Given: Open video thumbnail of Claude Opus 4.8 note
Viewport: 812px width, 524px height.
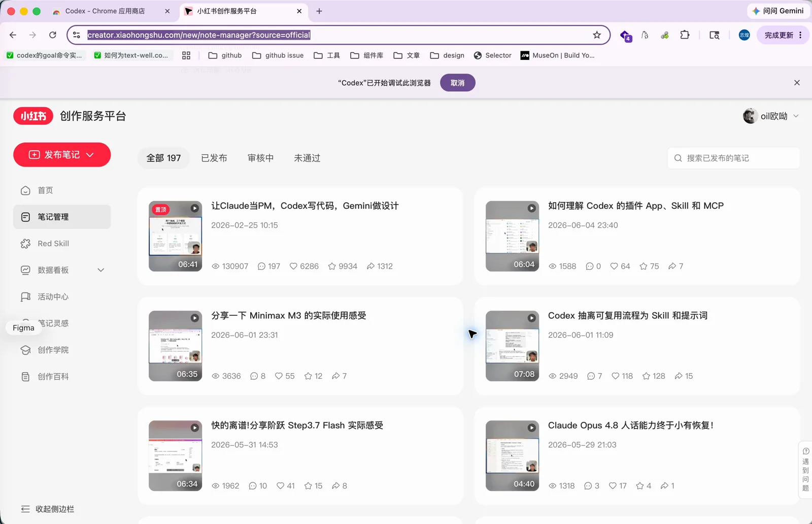Looking at the screenshot, I should 512,455.
